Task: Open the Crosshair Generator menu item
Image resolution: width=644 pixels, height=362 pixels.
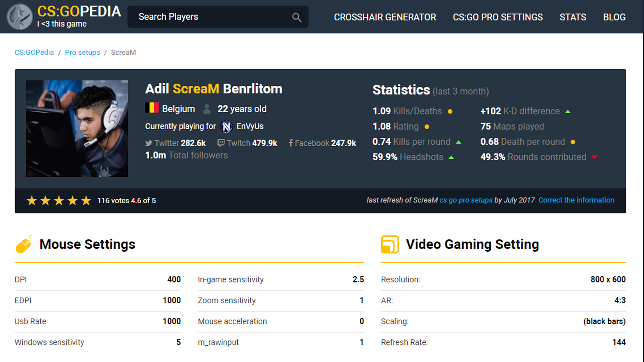Action: (385, 17)
